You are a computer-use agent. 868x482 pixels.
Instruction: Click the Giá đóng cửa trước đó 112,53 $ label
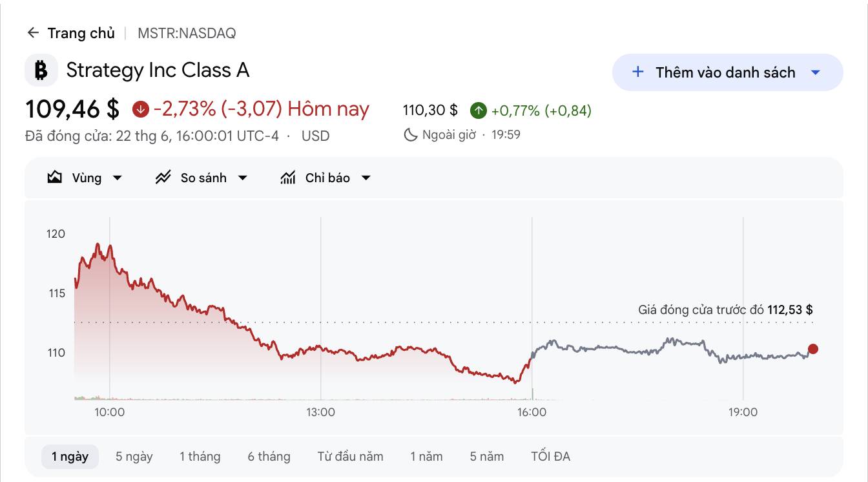pyautogui.click(x=725, y=310)
